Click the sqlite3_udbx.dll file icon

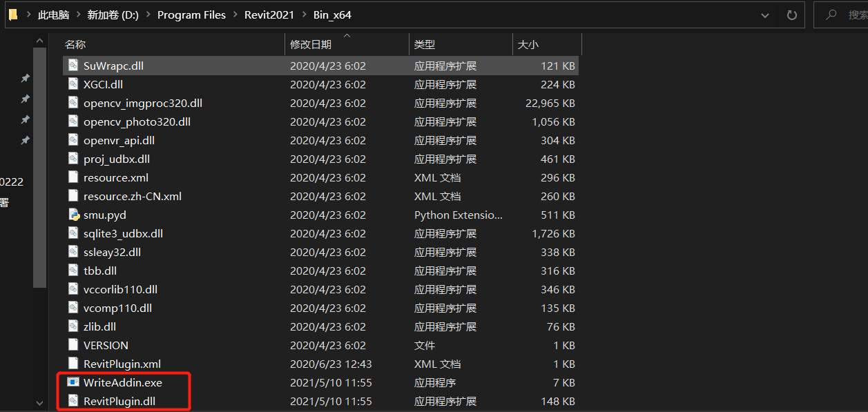(73, 233)
